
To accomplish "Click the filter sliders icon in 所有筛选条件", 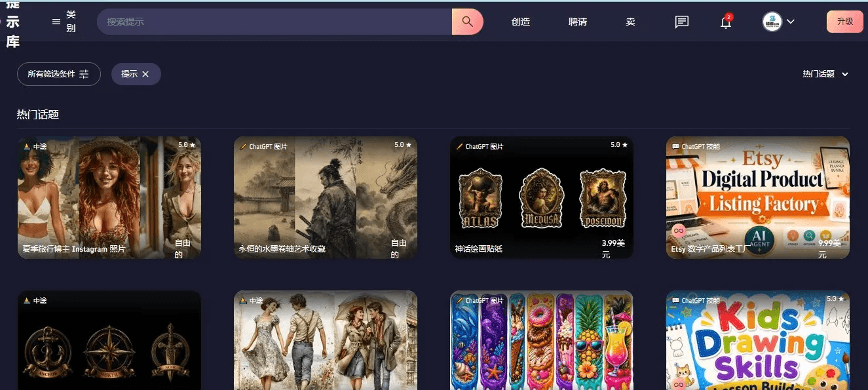I will [84, 74].
